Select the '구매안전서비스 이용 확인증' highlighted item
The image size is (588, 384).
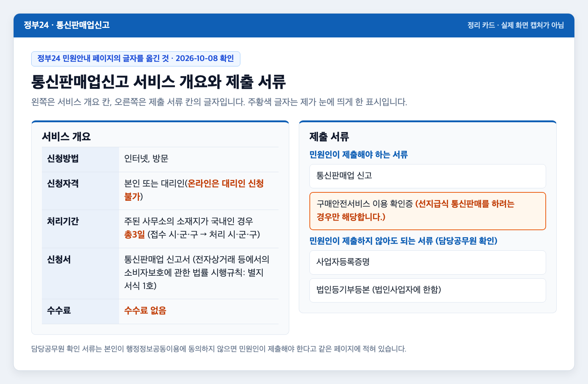point(428,211)
